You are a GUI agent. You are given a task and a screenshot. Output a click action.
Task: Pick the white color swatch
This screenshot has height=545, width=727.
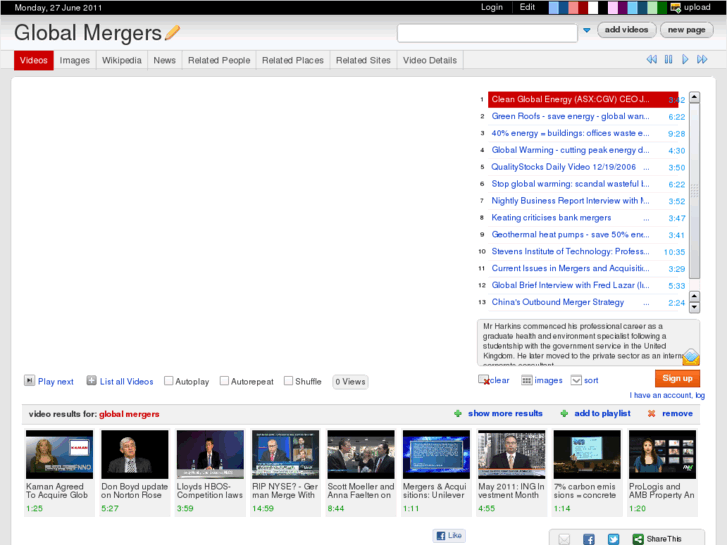pos(593,7)
